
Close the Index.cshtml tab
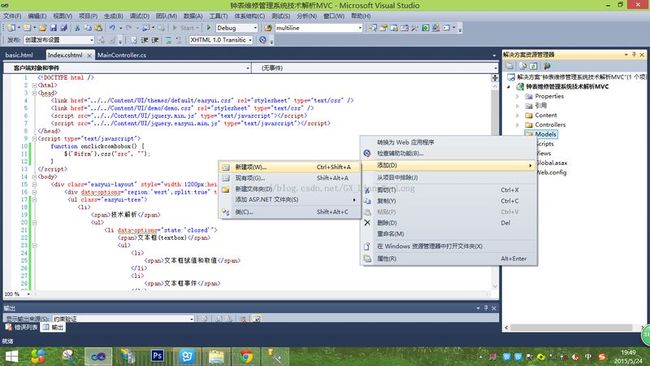tap(90, 55)
